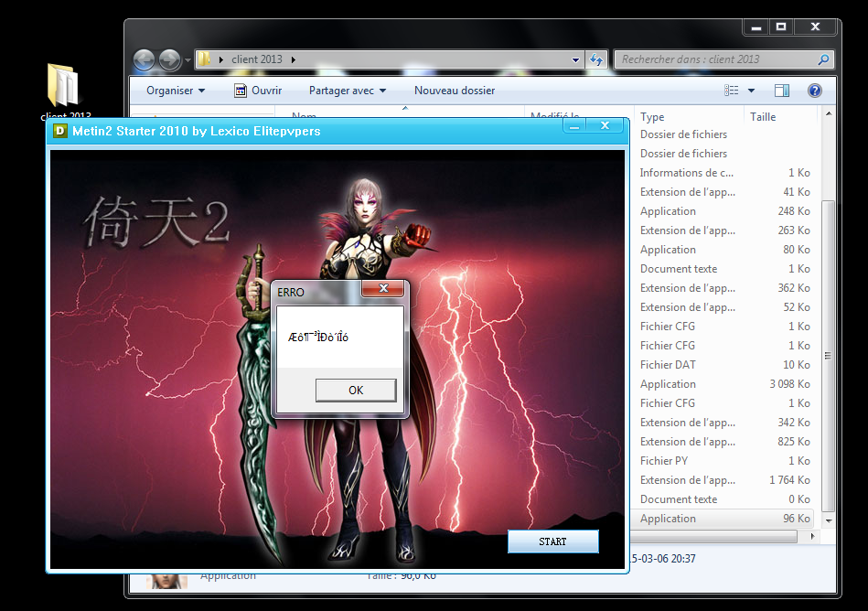Toggle the preview pane icon

tap(782, 91)
